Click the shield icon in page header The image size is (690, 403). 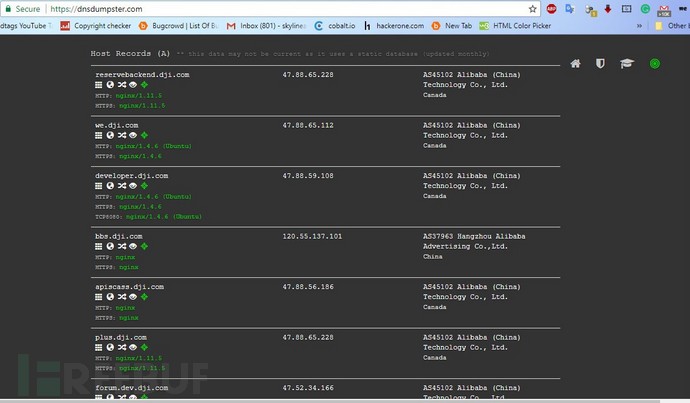point(600,64)
